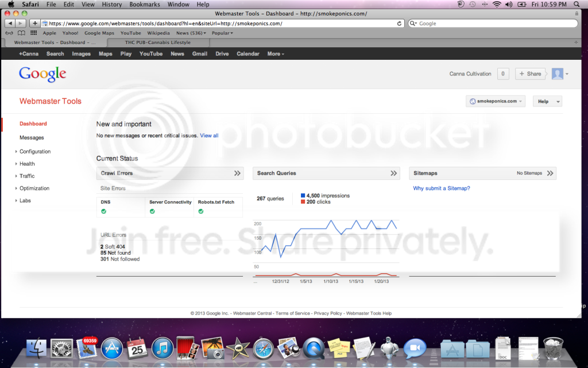Open the Help dropdown menu
The image size is (588, 368).
(x=547, y=101)
